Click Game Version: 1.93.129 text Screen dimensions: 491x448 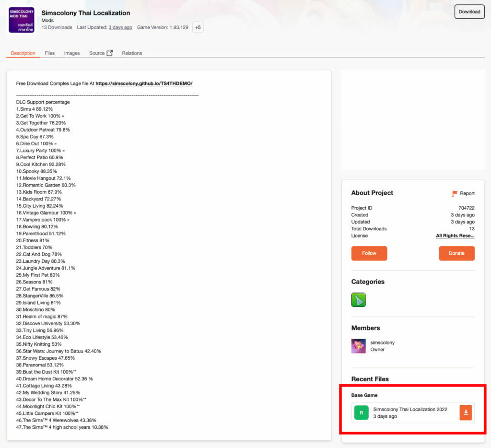163,27
